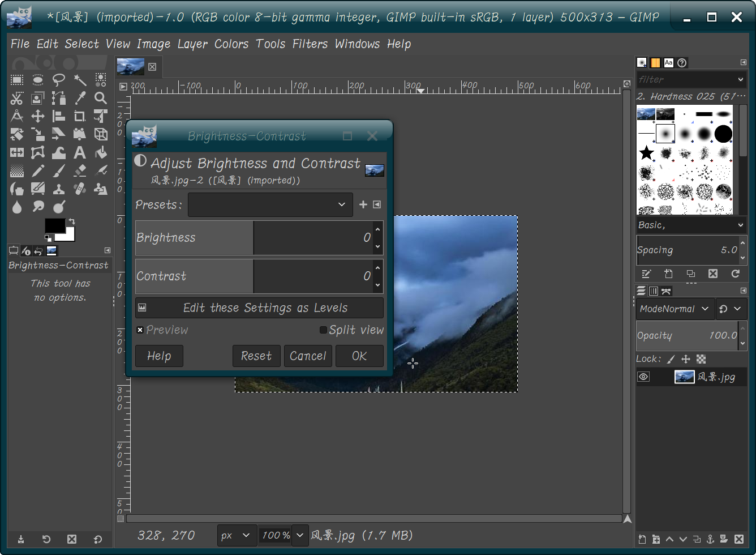Select the Rectangle Select tool
756x555 pixels.
coord(16,80)
